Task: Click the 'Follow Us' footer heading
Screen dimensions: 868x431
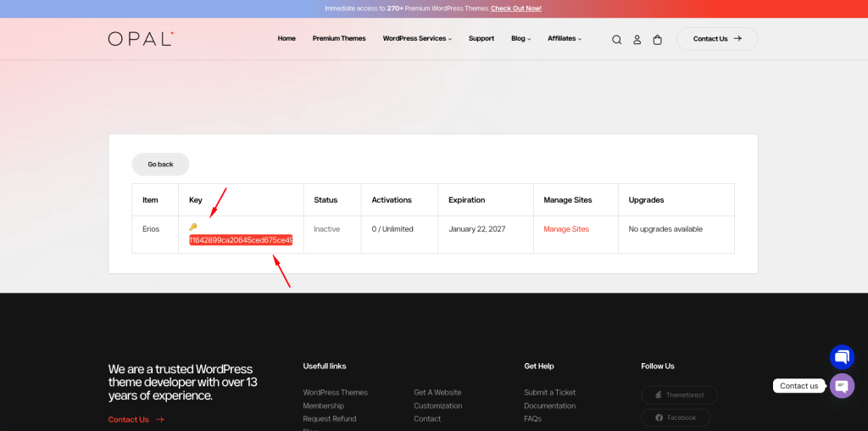Action: (x=658, y=367)
